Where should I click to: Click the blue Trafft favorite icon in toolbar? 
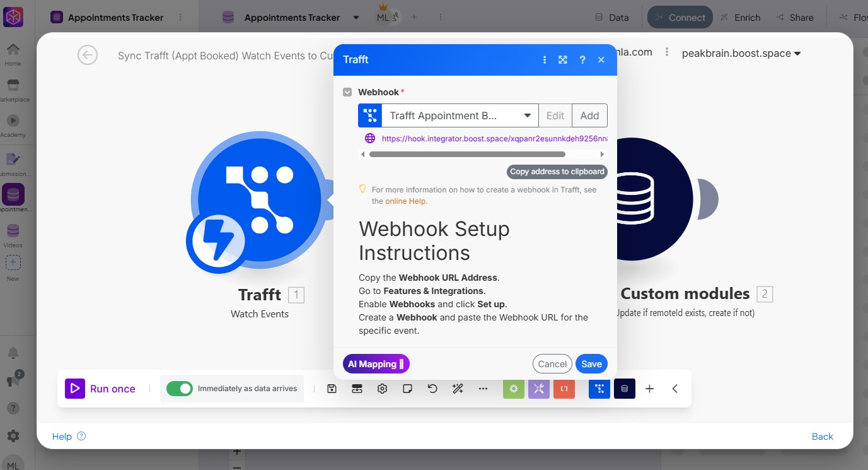599,389
